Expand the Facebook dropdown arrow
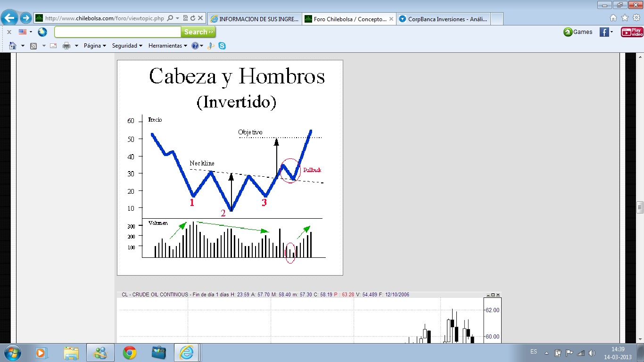This screenshot has height=362, width=644. coord(611,32)
